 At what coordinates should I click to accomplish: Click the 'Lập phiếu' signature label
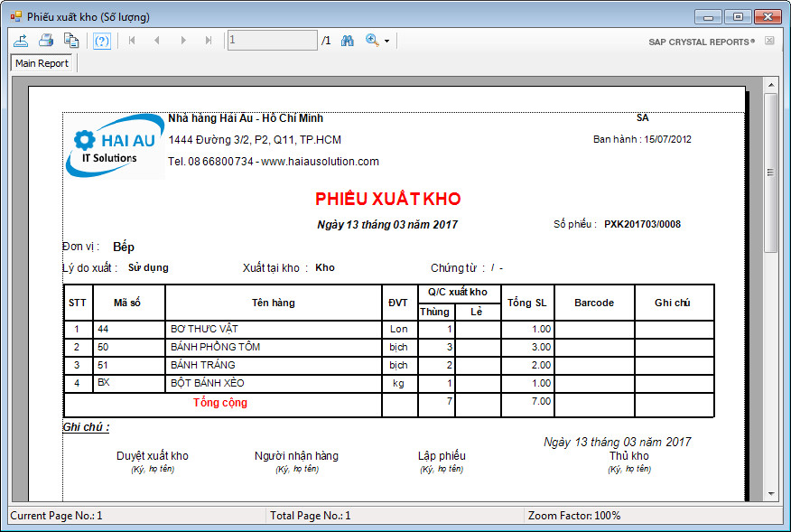442,456
